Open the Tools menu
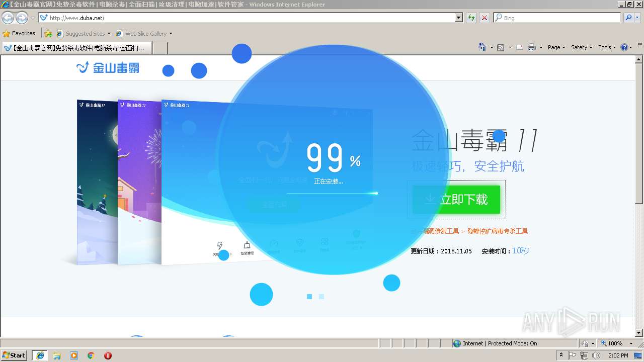 tap(607, 47)
